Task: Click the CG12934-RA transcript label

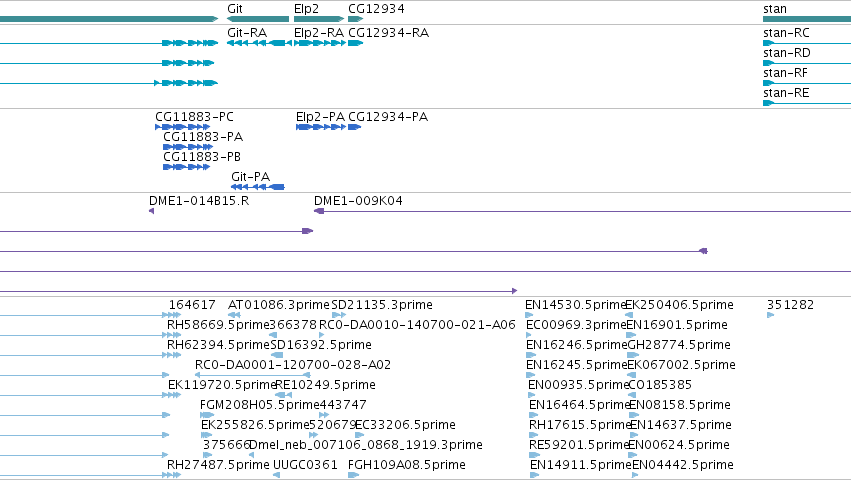Action: tap(389, 33)
